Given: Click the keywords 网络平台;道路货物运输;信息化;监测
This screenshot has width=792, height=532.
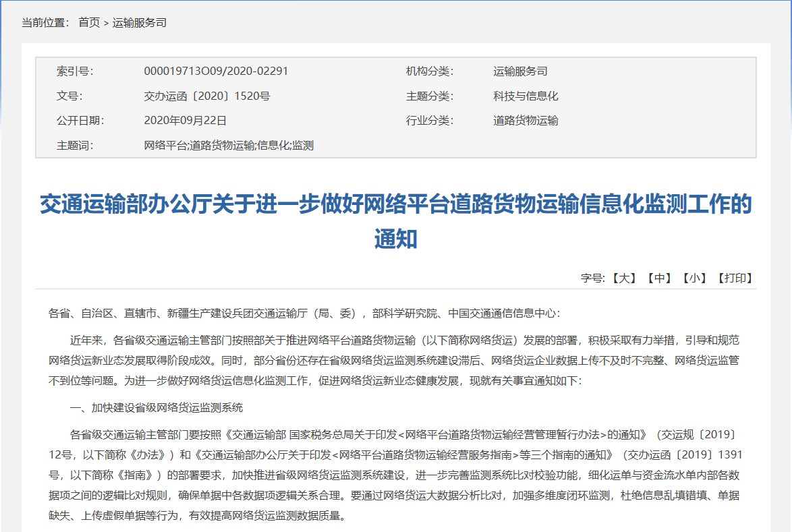Looking at the screenshot, I should (x=229, y=146).
